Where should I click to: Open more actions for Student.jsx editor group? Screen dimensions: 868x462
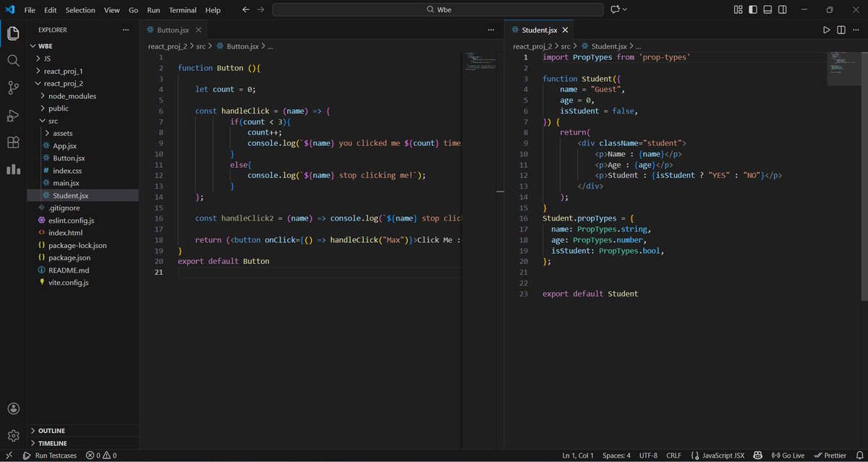point(856,30)
